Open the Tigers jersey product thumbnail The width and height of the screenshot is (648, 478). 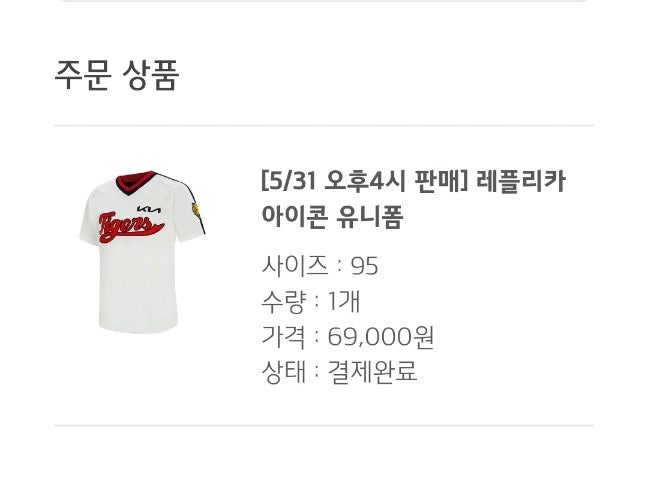point(142,252)
